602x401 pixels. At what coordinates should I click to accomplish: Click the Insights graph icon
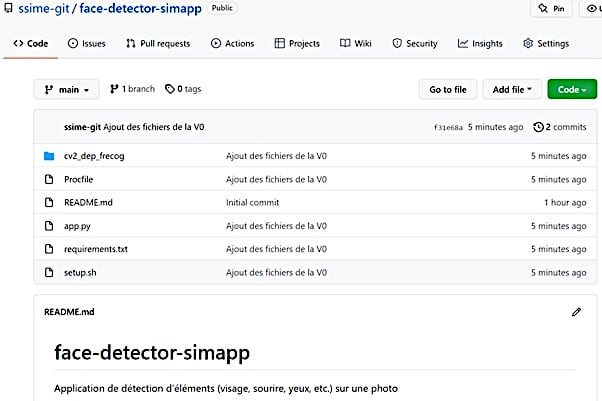point(463,43)
